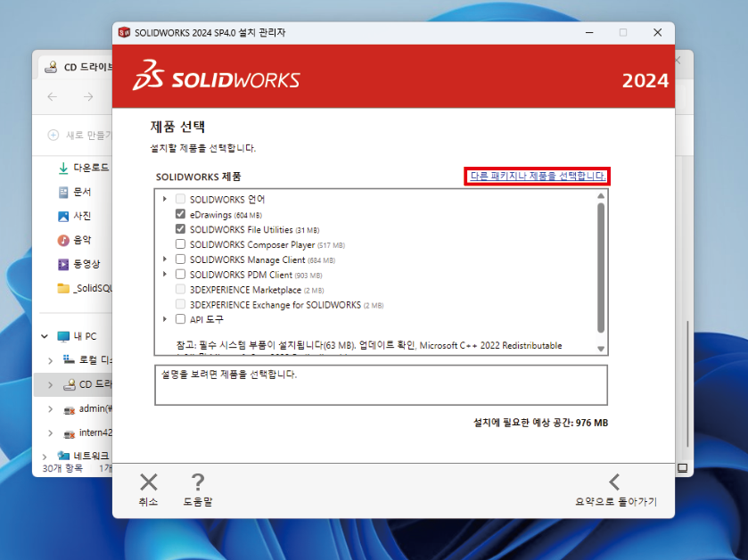Click the Help label in installer footer
The width and height of the screenshot is (748, 560).
click(198, 501)
